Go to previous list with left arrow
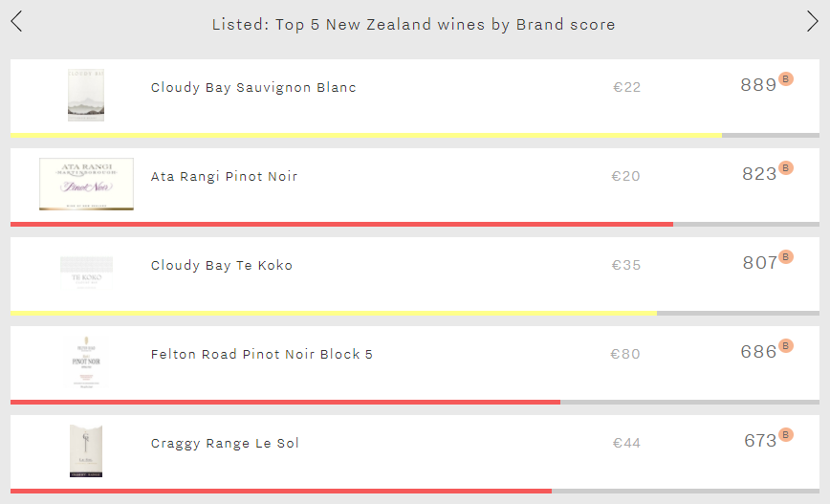The image size is (830, 504). click(x=16, y=22)
